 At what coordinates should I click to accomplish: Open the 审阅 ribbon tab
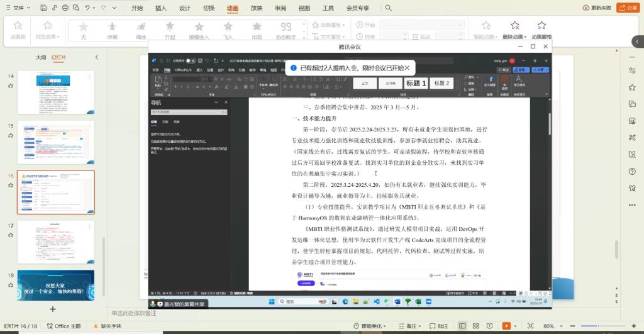[x=280, y=8]
